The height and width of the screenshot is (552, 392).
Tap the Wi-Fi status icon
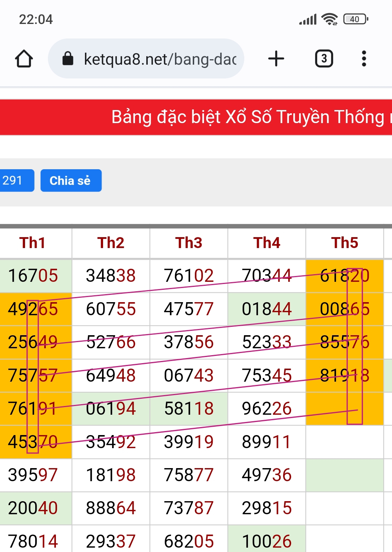(330, 19)
